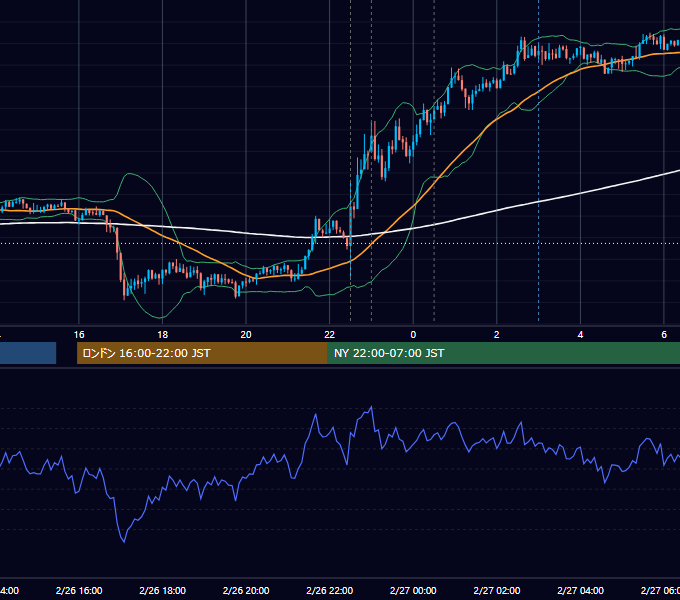The width and height of the screenshot is (680, 600).
Task: Click the 2/26 20:00 date label
Action: point(246,590)
